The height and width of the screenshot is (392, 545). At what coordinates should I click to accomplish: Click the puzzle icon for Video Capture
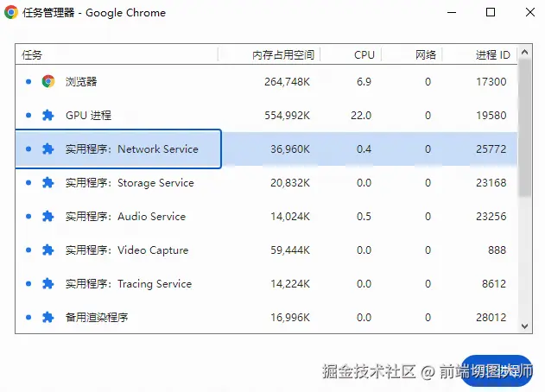pyautogui.click(x=48, y=250)
